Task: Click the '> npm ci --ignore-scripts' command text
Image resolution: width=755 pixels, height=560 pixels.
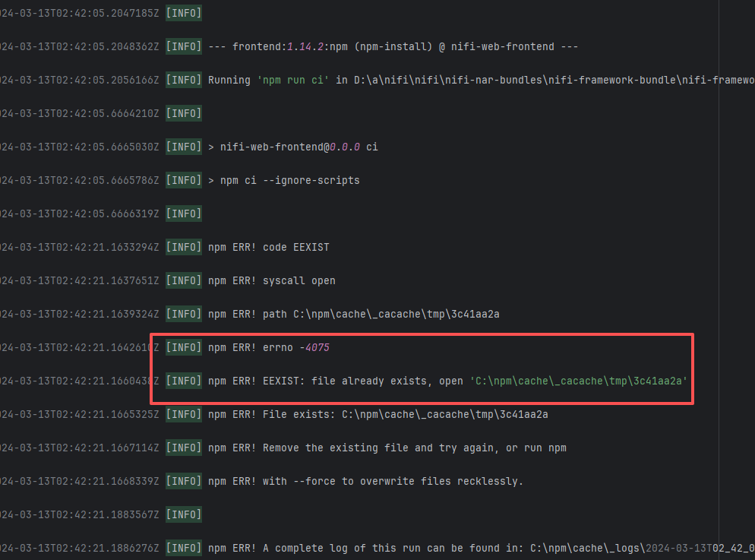Action: 284,180
